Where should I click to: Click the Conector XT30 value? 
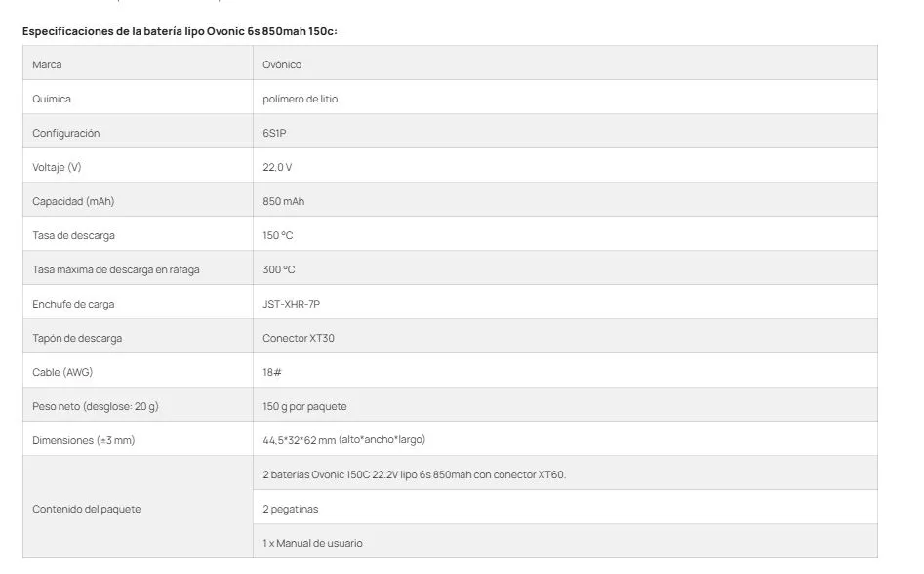click(299, 339)
